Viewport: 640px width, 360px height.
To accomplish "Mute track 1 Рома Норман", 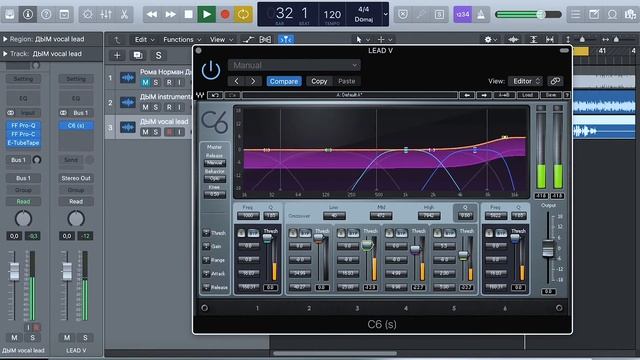I will (x=145, y=82).
